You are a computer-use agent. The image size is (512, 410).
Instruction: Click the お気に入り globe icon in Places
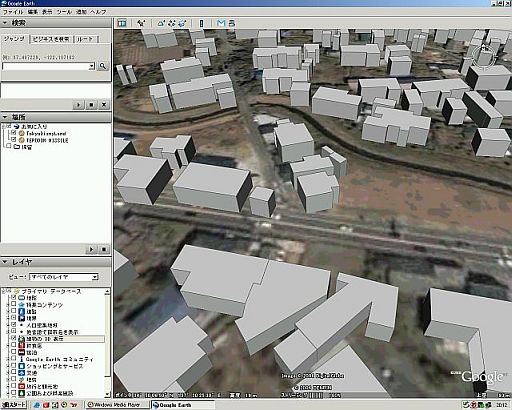pyautogui.click(x=17, y=127)
